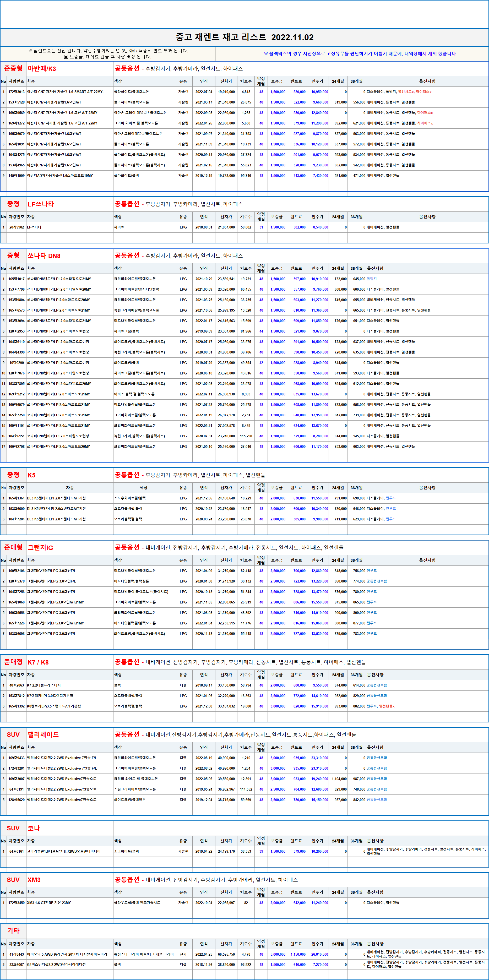489x980 pixels.
Task: Click plate number '128허5620'
Action: pos(16,800)
